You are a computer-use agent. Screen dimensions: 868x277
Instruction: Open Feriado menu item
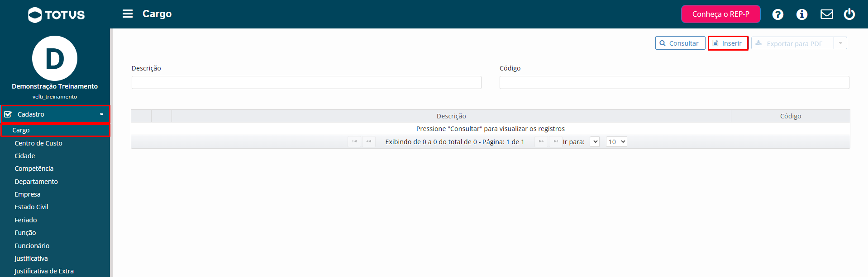click(x=26, y=220)
